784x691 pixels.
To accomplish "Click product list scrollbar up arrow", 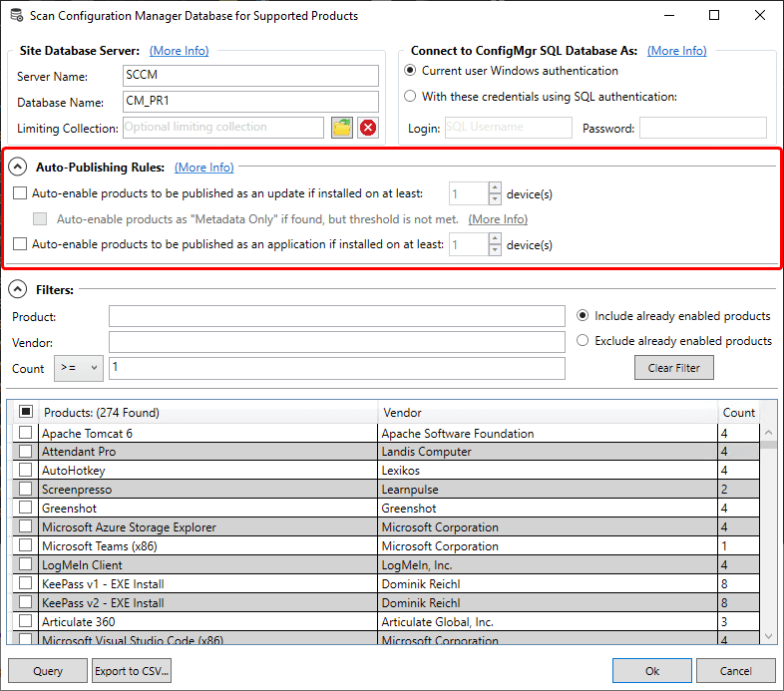I will 768,433.
